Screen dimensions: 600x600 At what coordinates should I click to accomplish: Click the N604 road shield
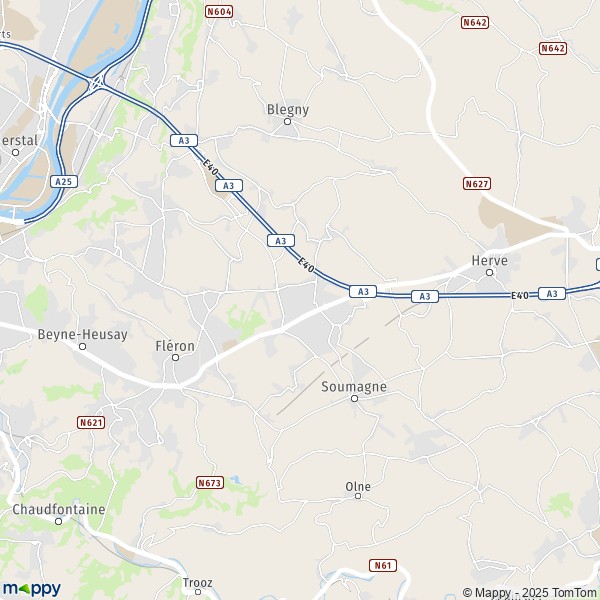(x=219, y=12)
